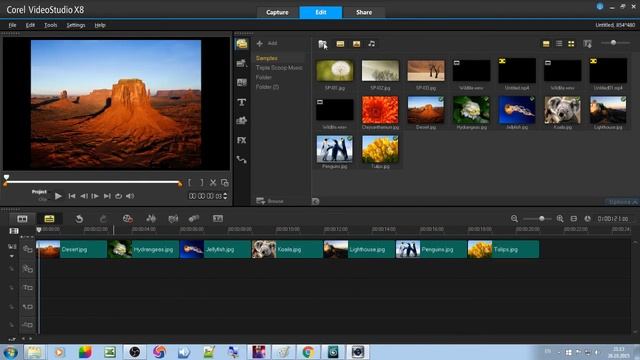Image resolution: width=640 pixels, height=360 pixels.
Task: Open the Edit menu
Action: 30,25
